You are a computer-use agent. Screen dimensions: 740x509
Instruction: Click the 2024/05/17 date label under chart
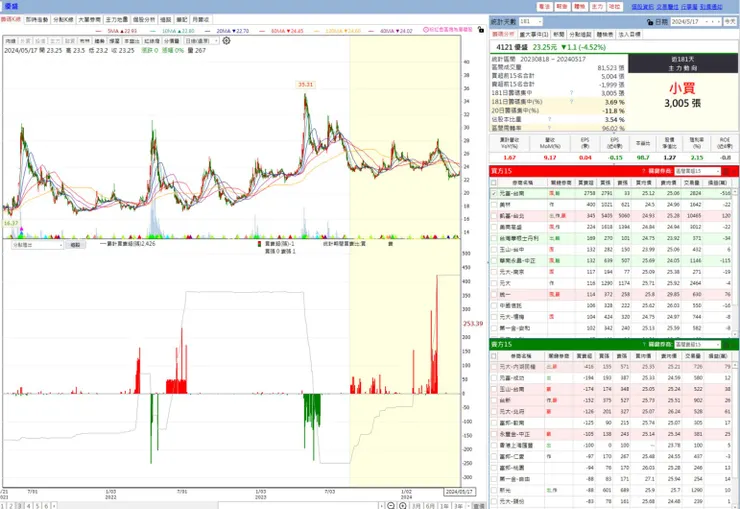[459, 492]
